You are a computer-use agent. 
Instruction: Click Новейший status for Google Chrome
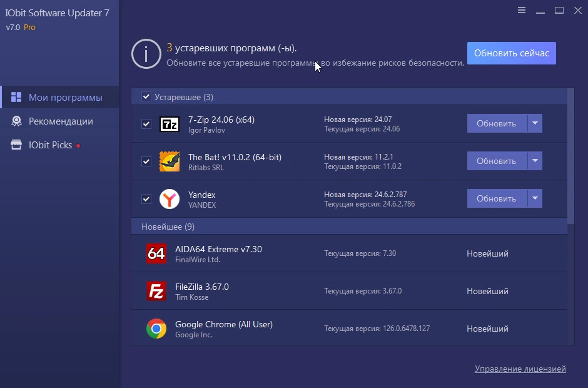(x=487, y=329)
